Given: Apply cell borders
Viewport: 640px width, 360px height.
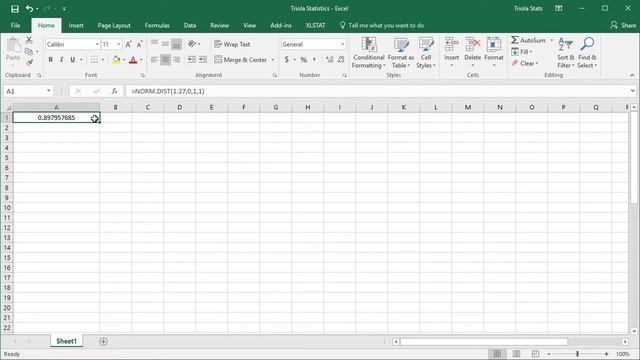Looking at the screenshot, I should click(94, 60).
